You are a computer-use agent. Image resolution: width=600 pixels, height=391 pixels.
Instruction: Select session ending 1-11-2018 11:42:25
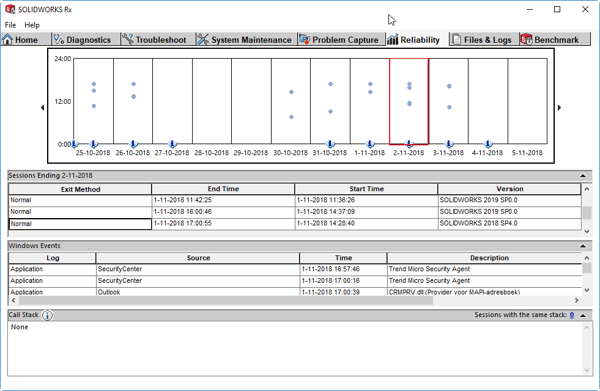(x=295, y=200)
